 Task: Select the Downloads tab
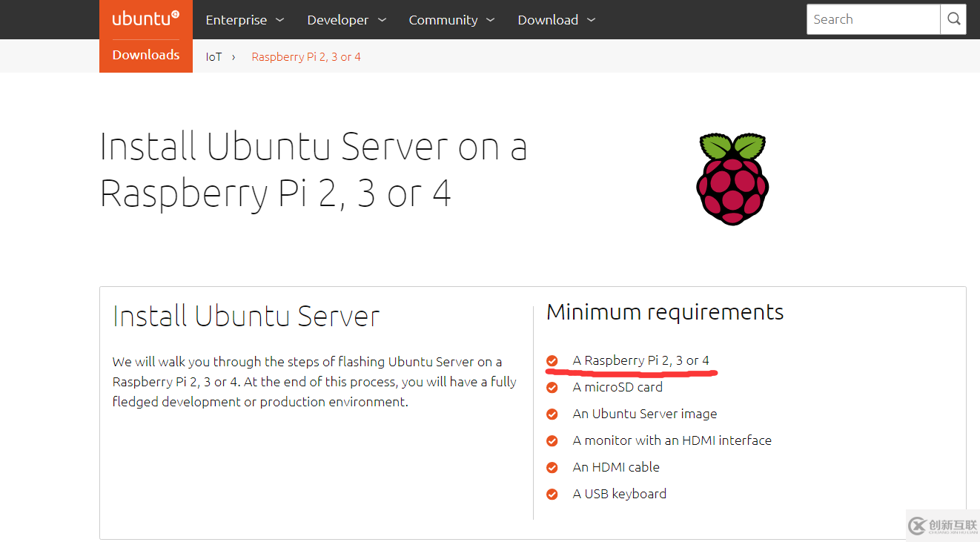tap(146, 56)
